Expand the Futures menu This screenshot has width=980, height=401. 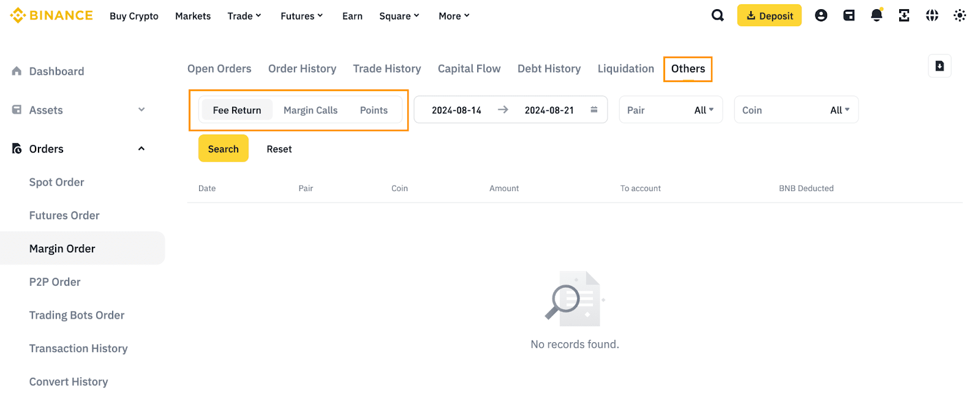click(301, 16)
